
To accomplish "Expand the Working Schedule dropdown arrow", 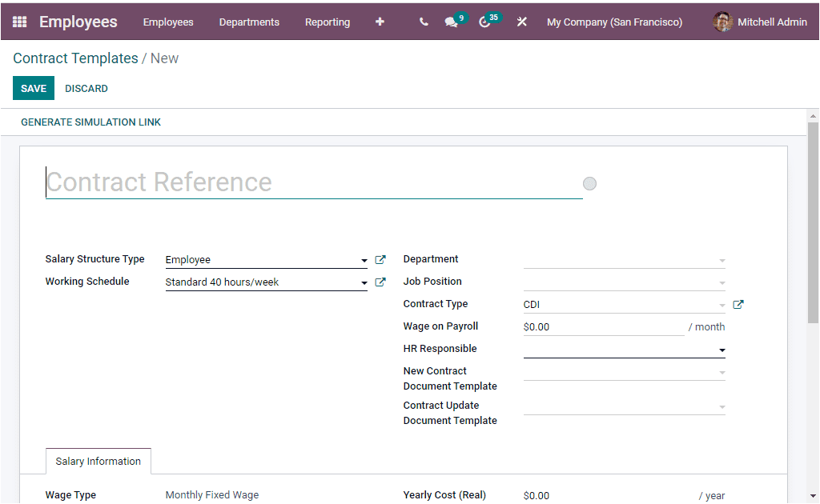I will pos(364,282).
